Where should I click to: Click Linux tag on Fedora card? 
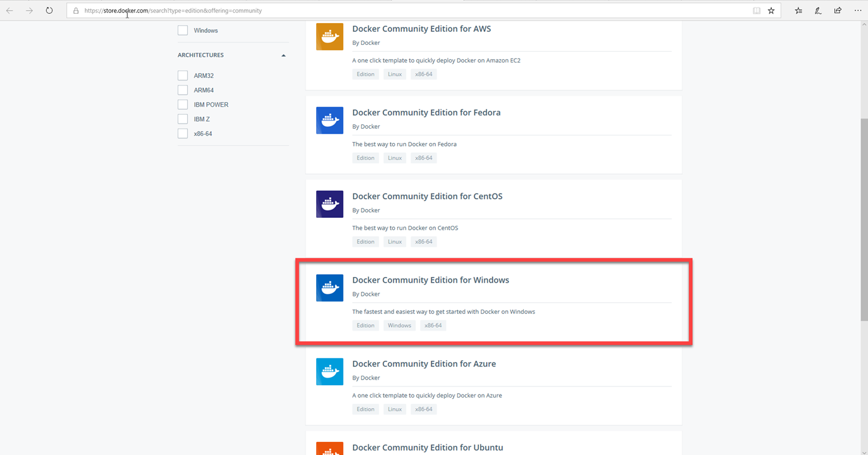tap(395, 158)
